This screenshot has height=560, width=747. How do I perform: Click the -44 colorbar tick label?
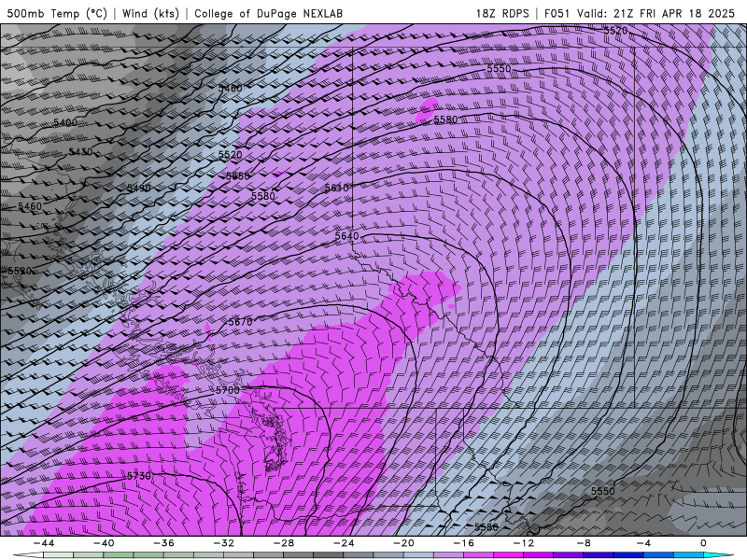[44, 543]
